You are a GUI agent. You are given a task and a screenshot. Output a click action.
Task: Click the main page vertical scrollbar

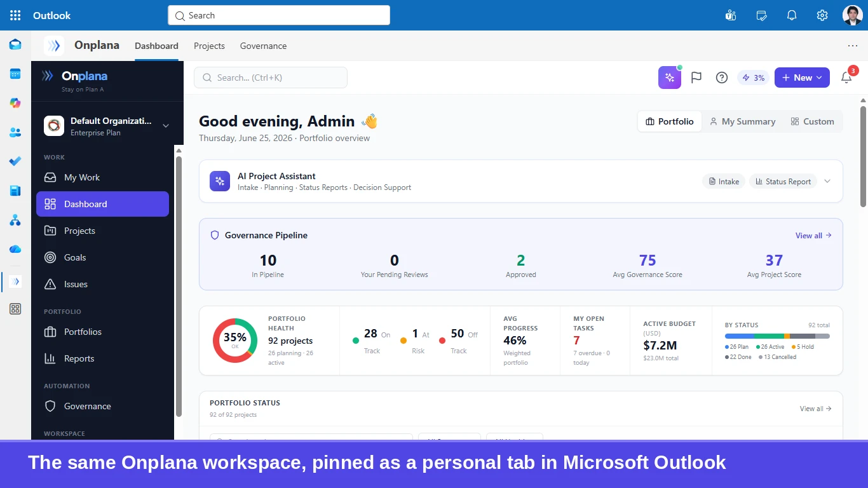point(863,156)
